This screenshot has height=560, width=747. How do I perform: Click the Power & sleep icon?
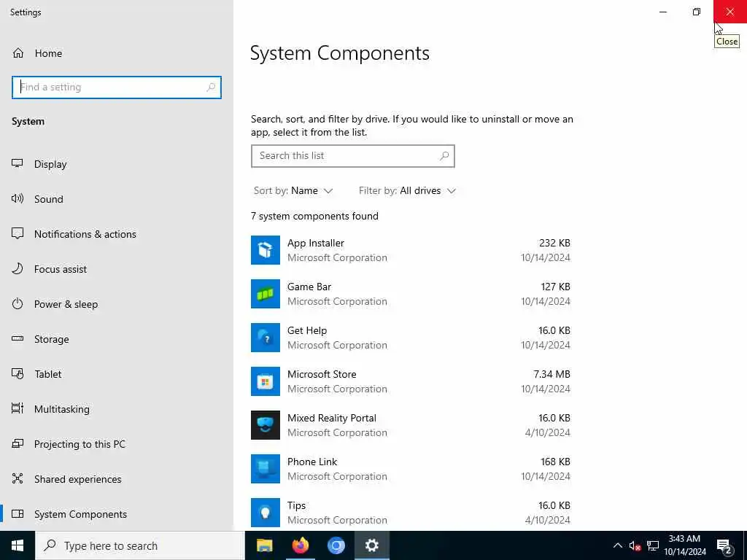(x=18, y=304)
